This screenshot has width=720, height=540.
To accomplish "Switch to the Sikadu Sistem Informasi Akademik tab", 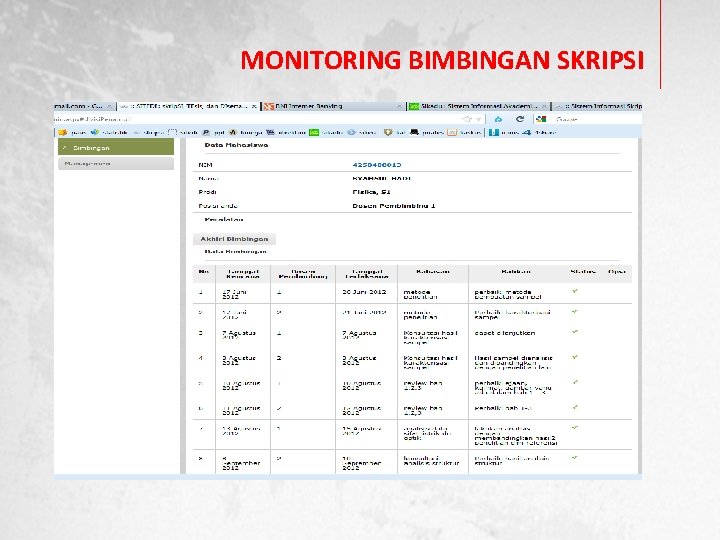I will (478, 106).
